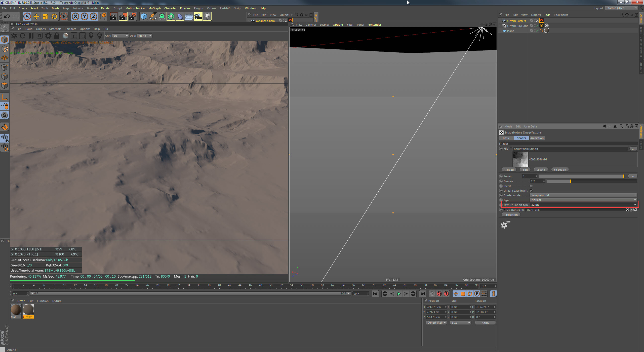This screenshot has height=352, width=644.
Task: Open the Chn DL channel dropdown
Action: click(x=120, y=36)
